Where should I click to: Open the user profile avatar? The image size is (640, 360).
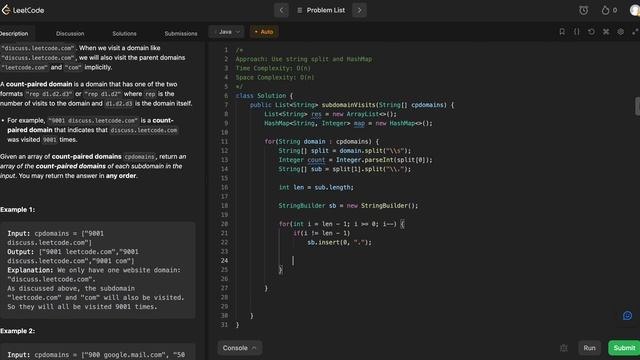point(635,10)
